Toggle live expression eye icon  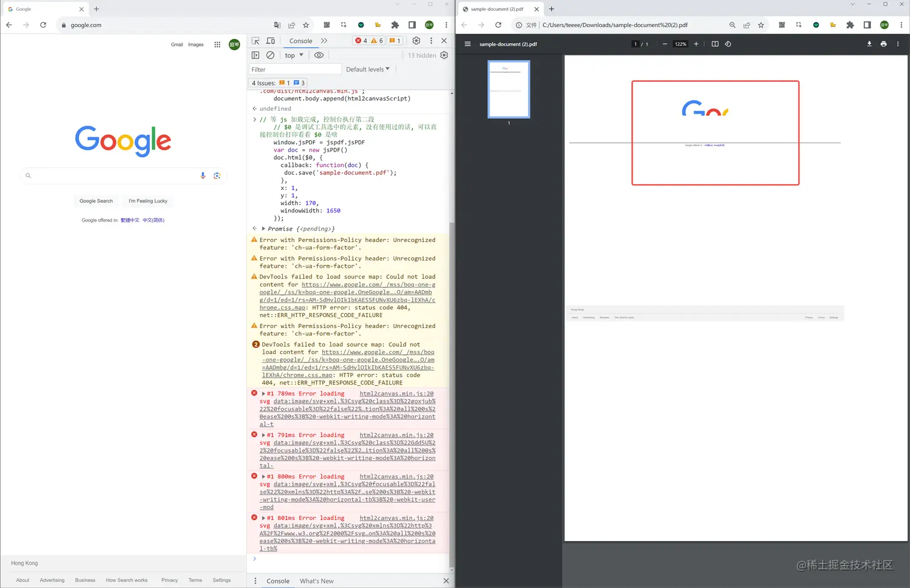point(319,55)
